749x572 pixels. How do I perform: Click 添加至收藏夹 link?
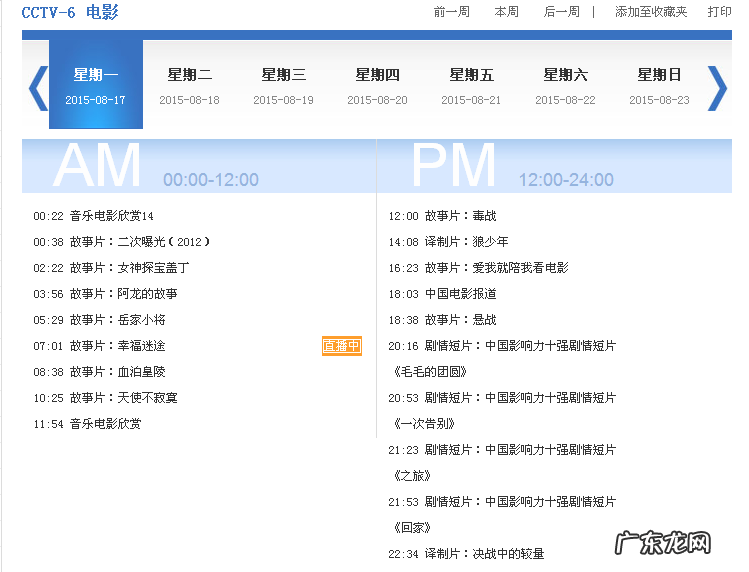pos(651,12)
